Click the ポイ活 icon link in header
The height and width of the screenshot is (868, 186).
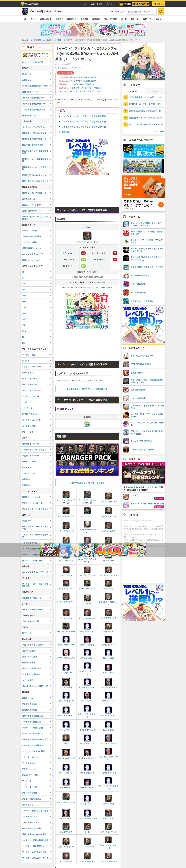[111, 4]
